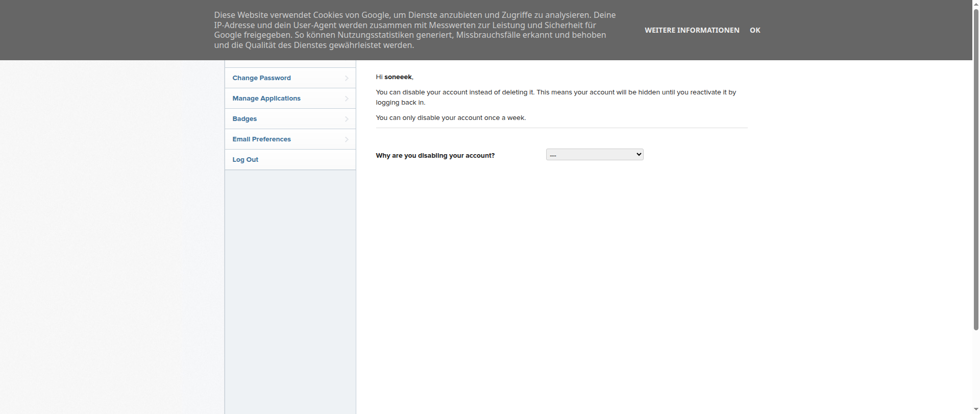Click the scrollbar up arrow

pyautogui.click(x=976, y=3)
